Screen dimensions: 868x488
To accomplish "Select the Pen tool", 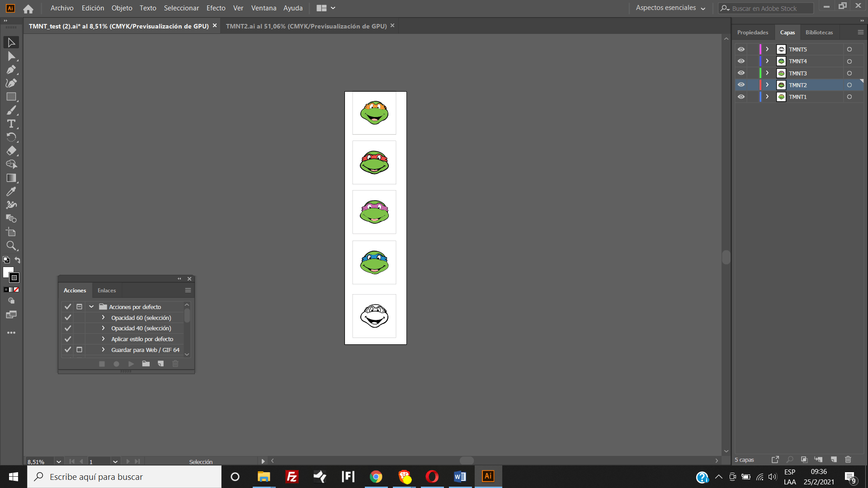I will (11, 70).
